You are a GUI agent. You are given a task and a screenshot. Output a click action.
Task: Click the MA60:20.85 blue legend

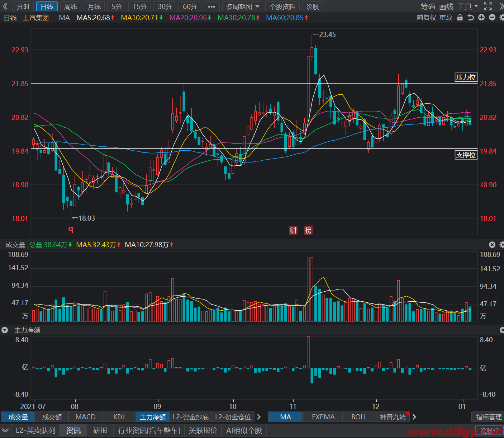287,18
